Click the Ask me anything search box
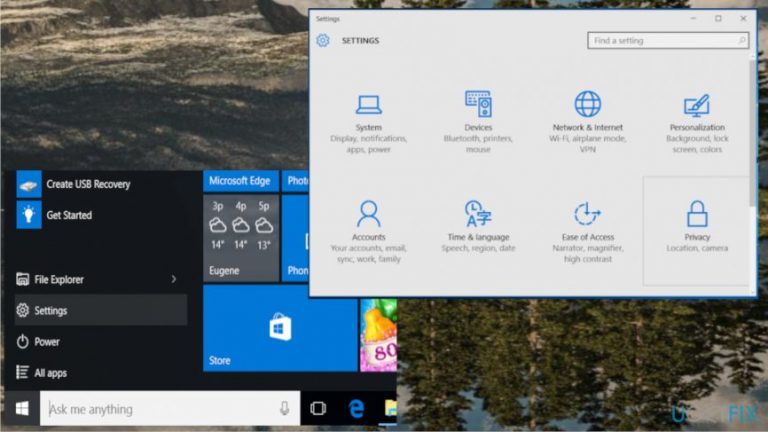The height and width of the screenshot is (432, 768). click(169, 408)
